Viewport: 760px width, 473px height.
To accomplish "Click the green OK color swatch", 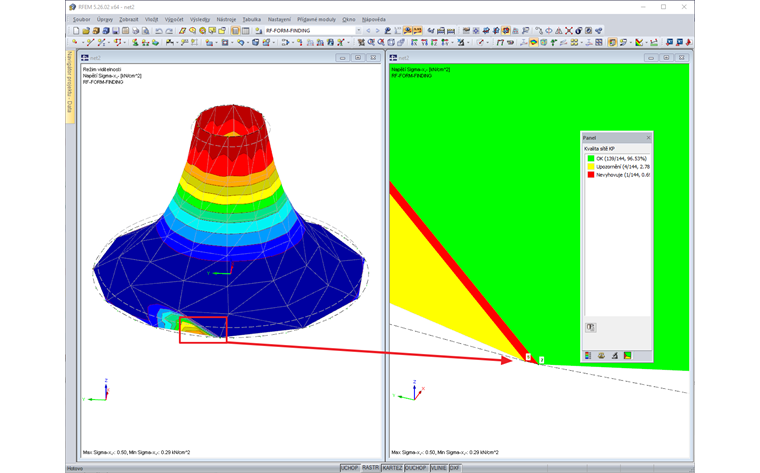I will coord(591,158).
